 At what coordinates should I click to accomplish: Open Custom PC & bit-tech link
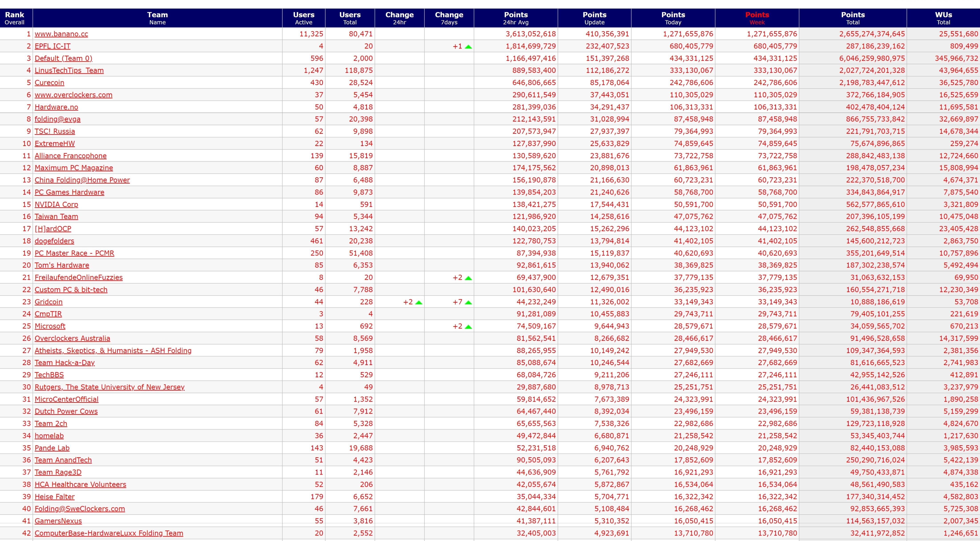71,289
